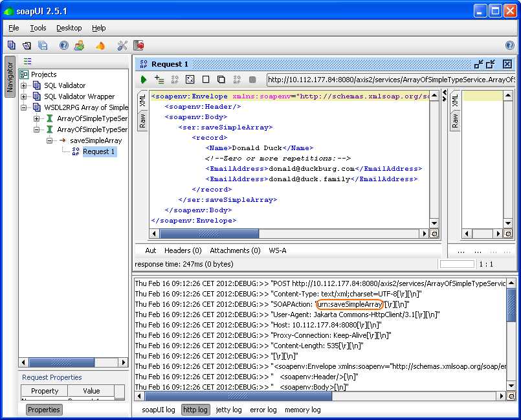Open the Help menu
The height and width of the screenshot is (420, 521).
98,28
